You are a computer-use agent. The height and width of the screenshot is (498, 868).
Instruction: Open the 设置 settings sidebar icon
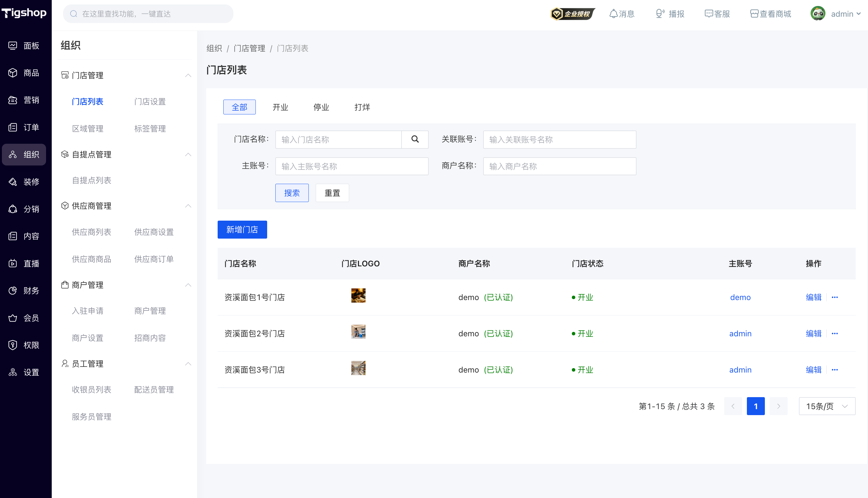tap(13, 372)
